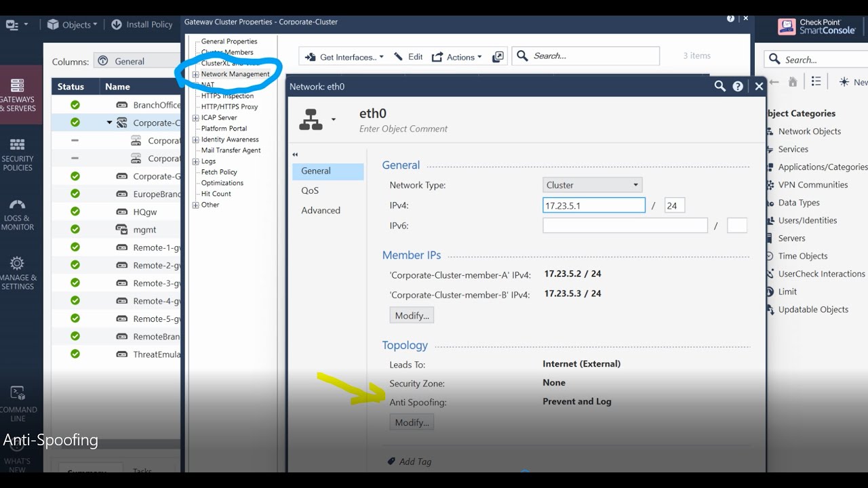Expand Other tree node
868x488 pixels.
[x=195, y=205]
